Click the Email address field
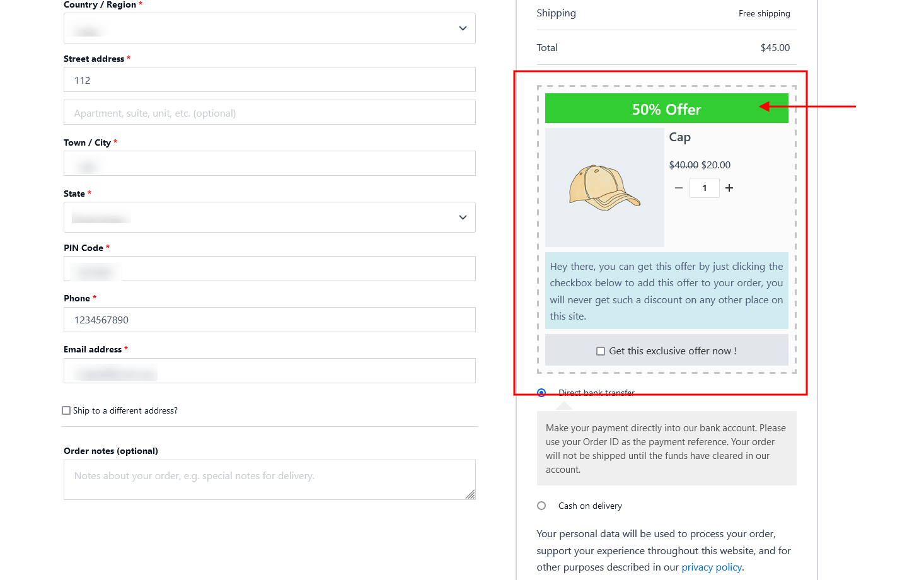 (269, 371)
